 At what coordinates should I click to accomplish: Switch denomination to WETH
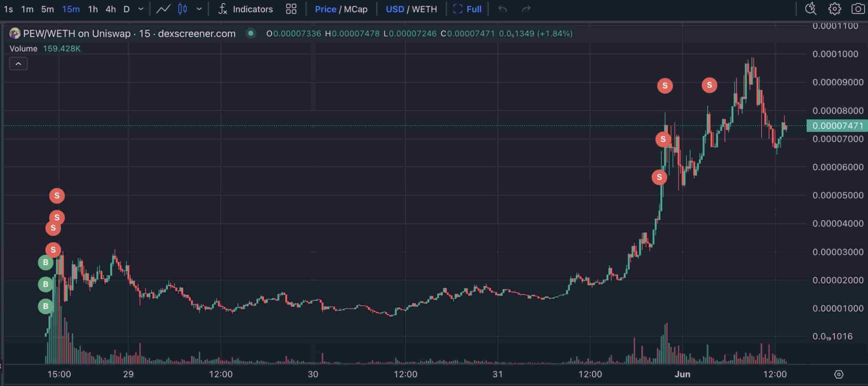click(x=424, y=9)
